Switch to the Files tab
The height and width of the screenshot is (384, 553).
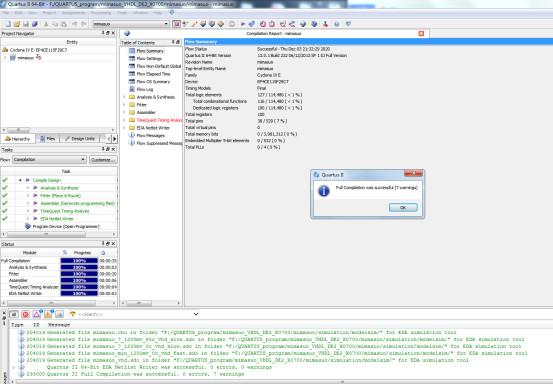(48, 139)
